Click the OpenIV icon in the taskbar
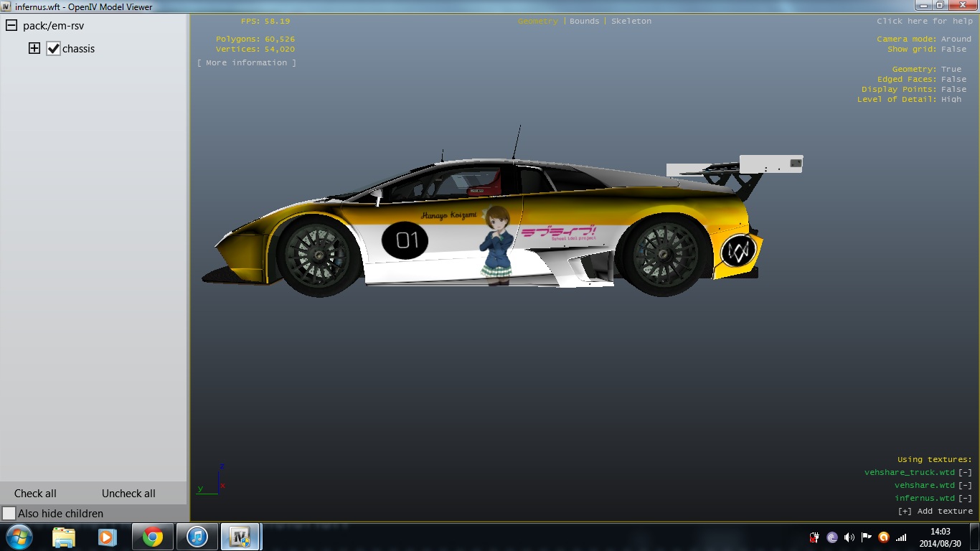 240,537
